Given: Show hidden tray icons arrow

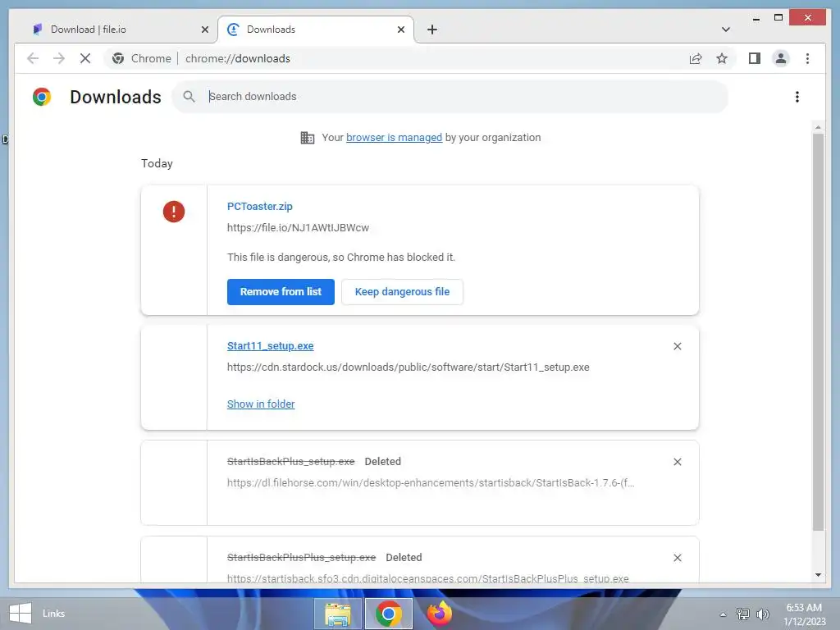Looking at the screenshot, I should pyautogui.click(x=724, y=614).
